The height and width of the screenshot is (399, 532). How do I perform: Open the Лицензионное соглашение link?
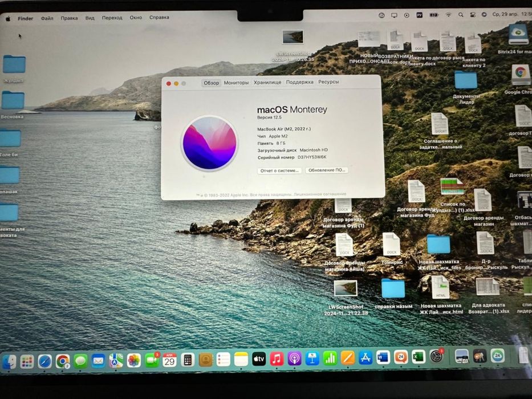(x=320, y=194)
